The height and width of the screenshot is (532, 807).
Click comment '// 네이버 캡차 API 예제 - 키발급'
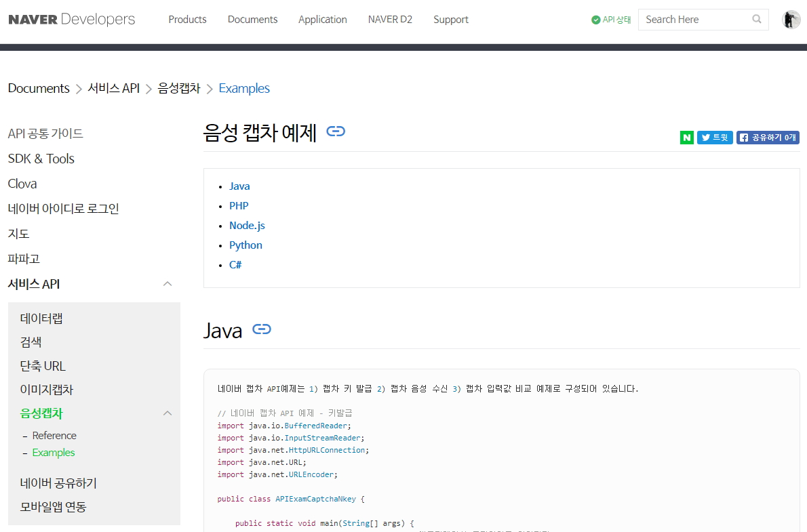pyautogui.click(x=285, y=413)
